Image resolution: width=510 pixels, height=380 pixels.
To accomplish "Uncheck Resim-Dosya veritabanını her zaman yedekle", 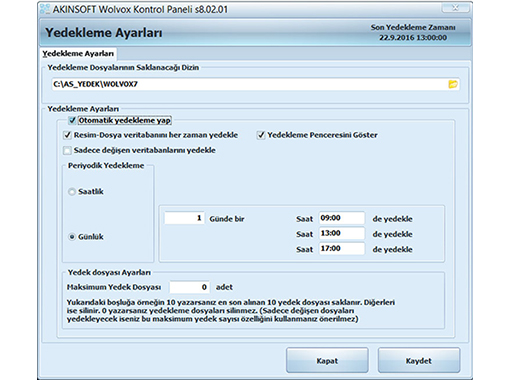I will click(x=67, y=135).
